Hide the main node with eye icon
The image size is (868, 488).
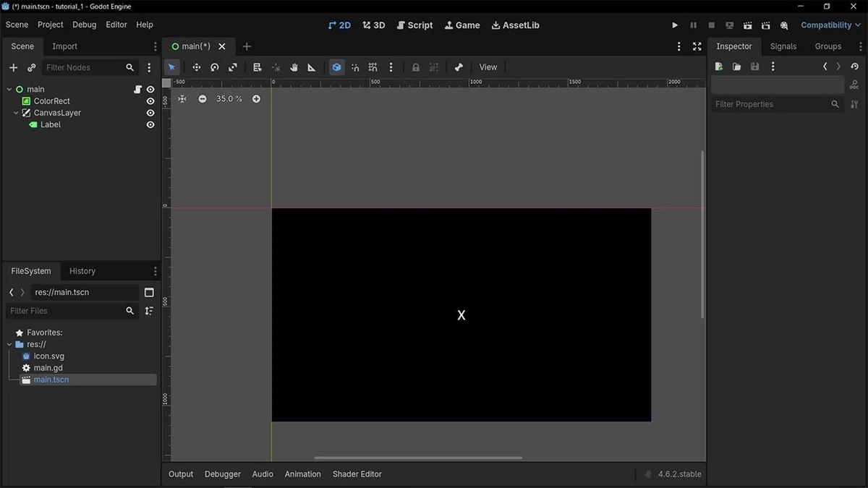pos(150,90)
